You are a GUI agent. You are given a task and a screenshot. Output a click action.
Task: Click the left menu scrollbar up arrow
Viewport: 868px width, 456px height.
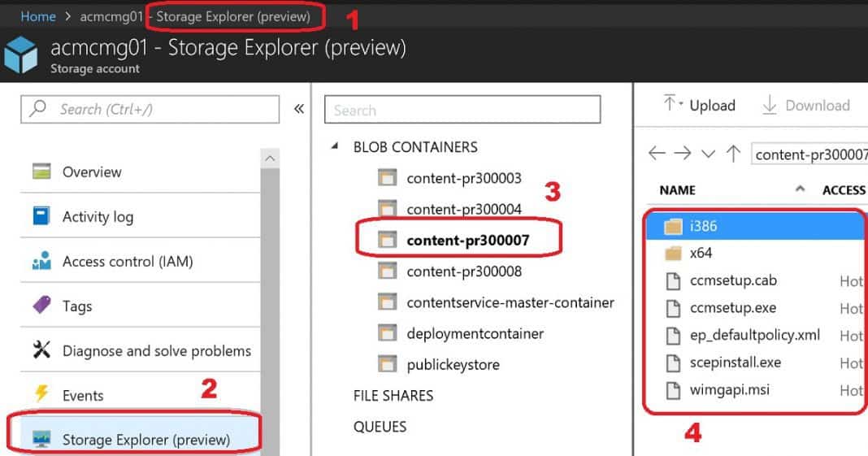pos(270,159)
